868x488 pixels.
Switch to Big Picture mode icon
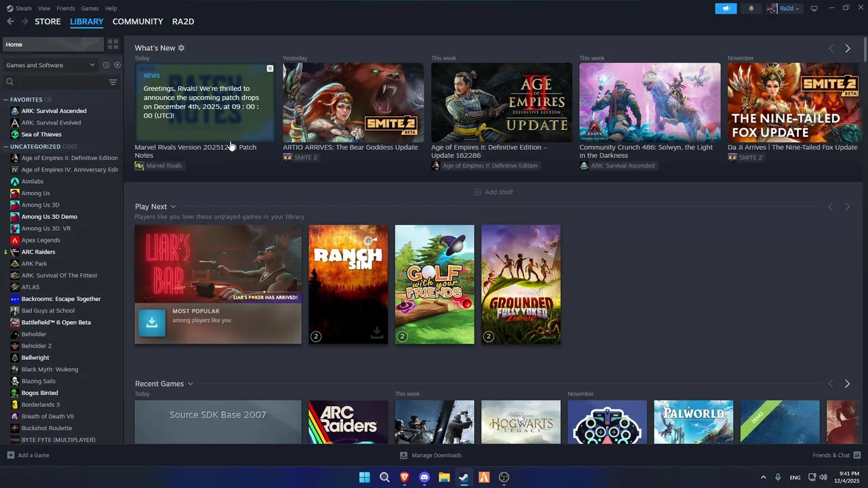[814, 8]
